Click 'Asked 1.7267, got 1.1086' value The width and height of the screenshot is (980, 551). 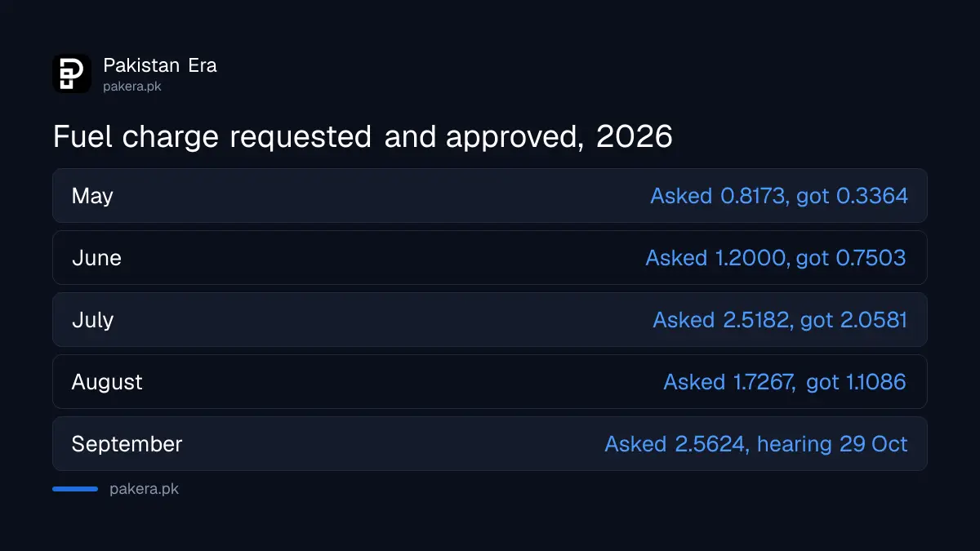(785, 382)
